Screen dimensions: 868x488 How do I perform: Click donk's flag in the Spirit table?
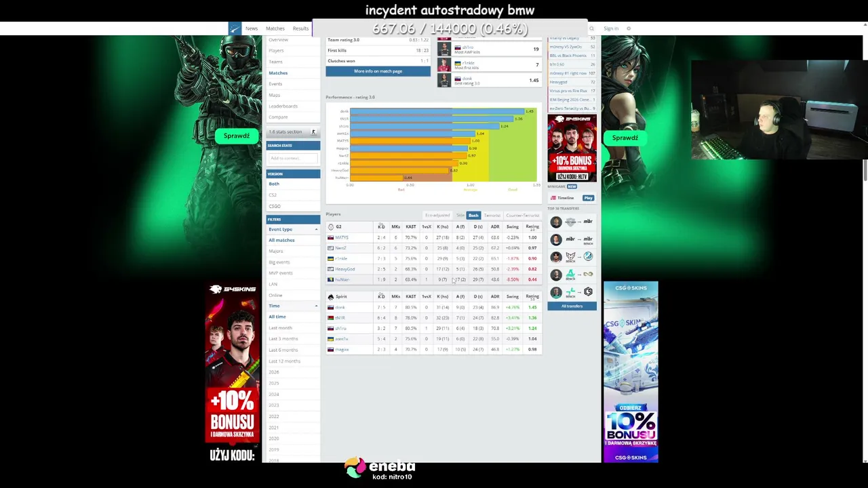(x=330, y=307)
